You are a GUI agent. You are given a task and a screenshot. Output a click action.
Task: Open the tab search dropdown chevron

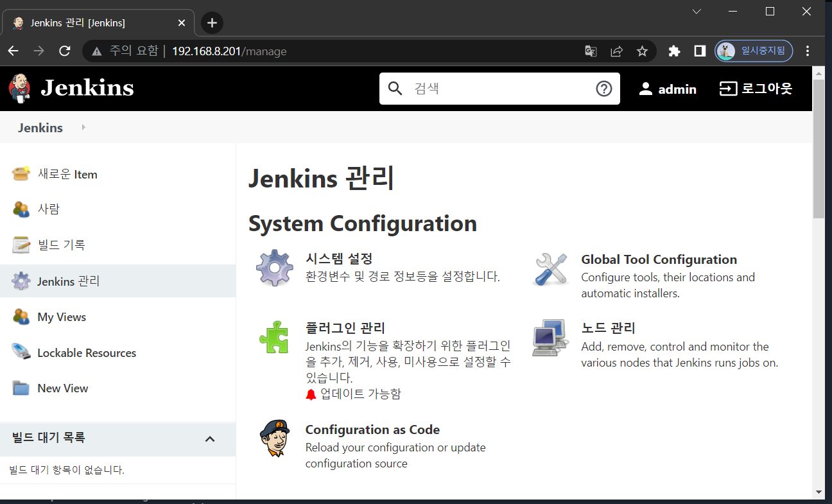tap(697, 11)
